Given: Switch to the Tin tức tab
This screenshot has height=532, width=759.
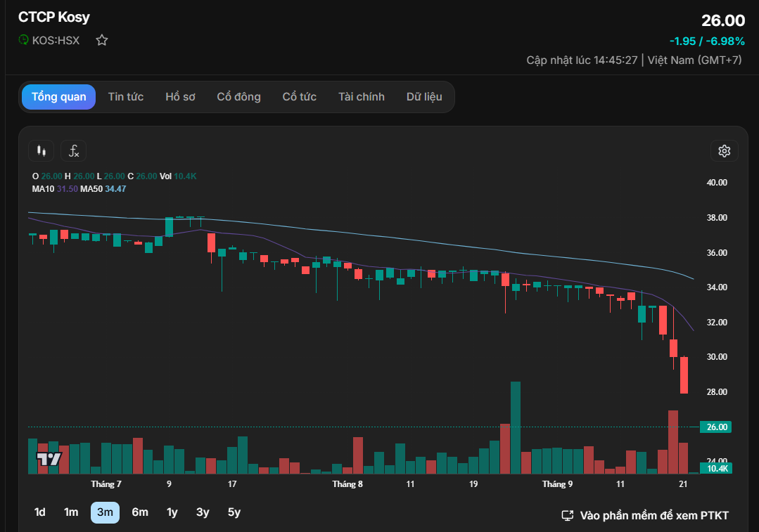Looking at the screenshot, I should click(126, 97).
